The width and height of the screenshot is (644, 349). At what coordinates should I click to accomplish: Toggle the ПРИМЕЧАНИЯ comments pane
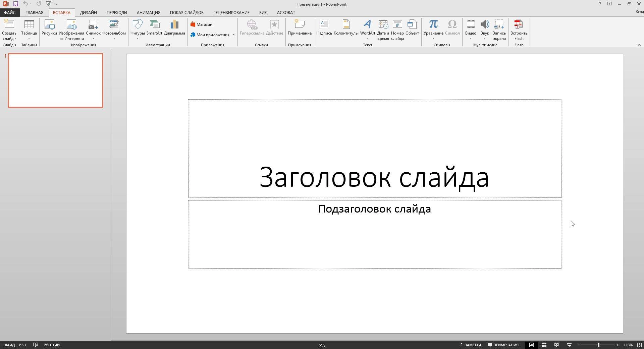tap(503, 345)
